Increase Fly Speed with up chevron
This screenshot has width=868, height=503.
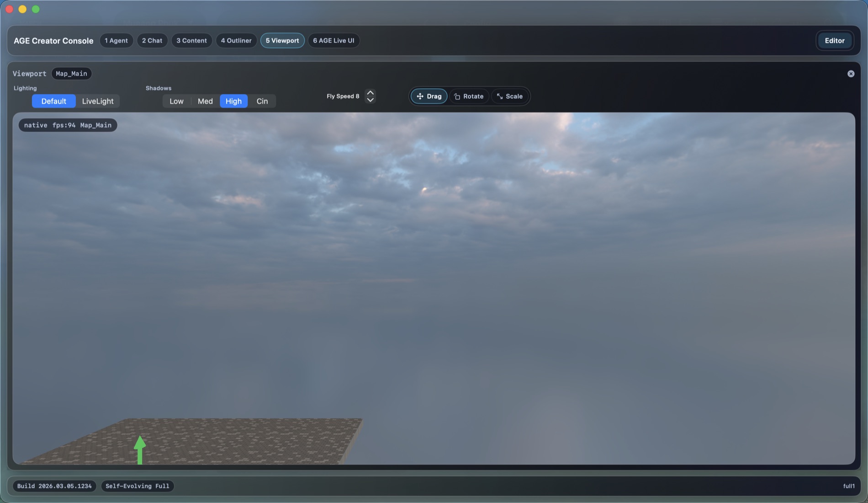370,92
